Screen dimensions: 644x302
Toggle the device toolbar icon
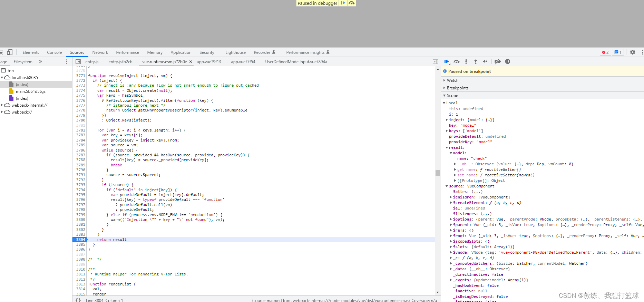coord(10,52)
